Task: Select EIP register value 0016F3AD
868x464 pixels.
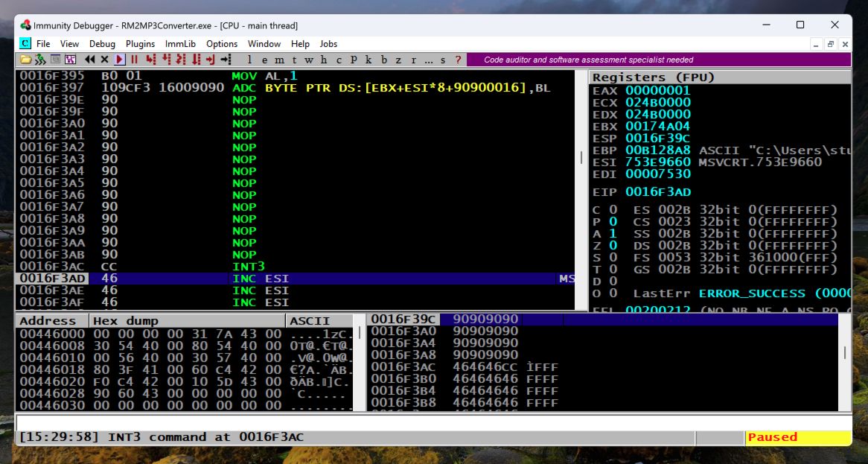Action: [658, 191]
